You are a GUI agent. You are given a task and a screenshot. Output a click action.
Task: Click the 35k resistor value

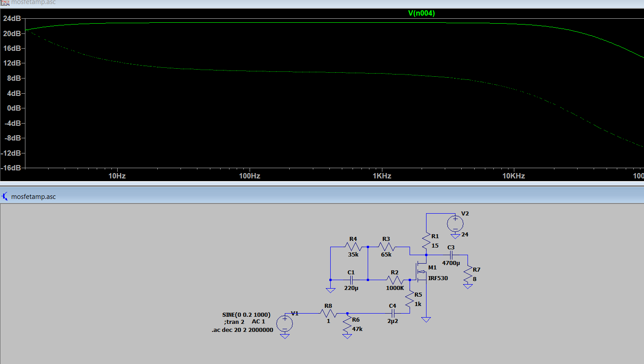point(353,255)
